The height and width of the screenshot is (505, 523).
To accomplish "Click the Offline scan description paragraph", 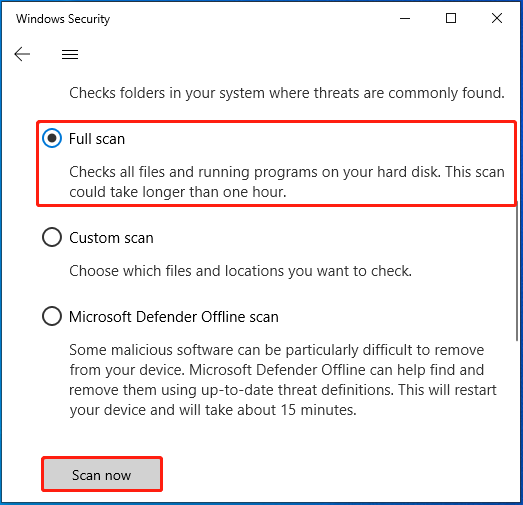I will click(x=283, y=380).
